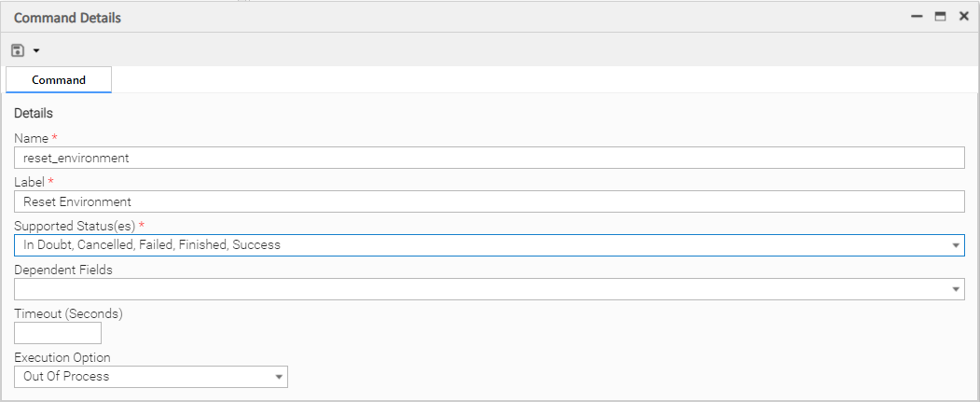Click the Execution Option label text

[62, 357]
